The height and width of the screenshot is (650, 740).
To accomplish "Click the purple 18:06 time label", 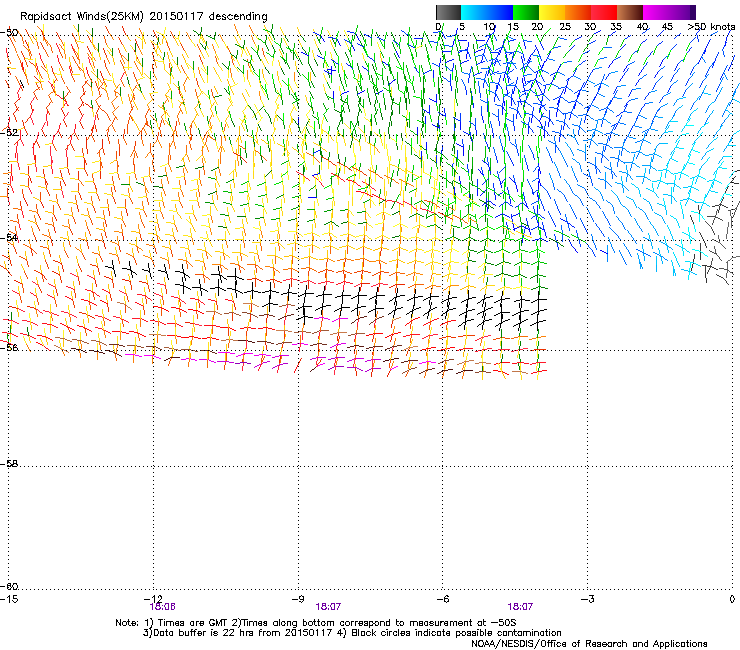I will tap(162, 607).
